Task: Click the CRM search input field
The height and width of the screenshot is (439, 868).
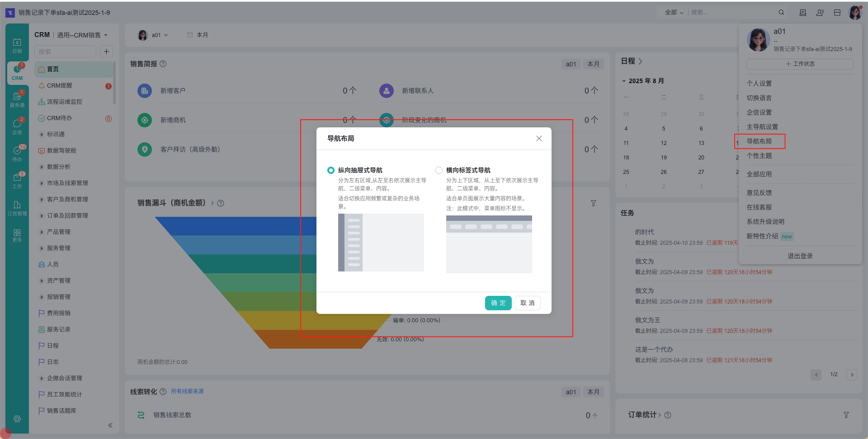Action: pos(65,51)
